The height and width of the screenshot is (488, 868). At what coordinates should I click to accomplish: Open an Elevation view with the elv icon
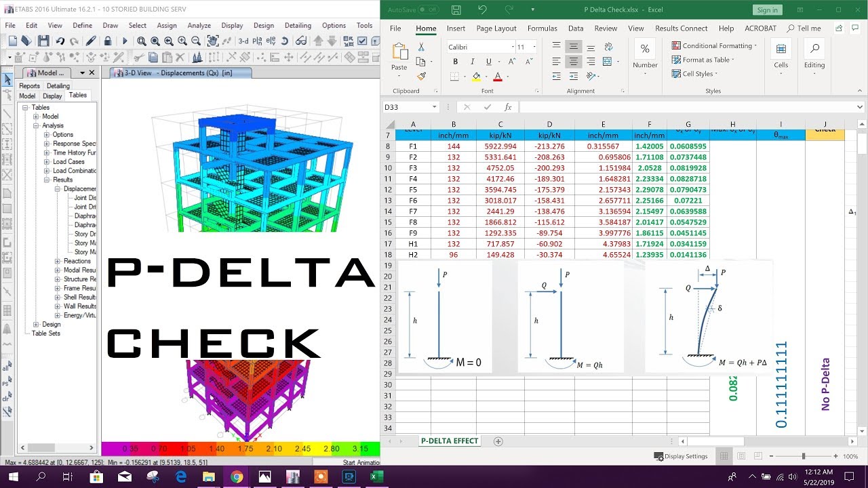[x=270, y=41]
